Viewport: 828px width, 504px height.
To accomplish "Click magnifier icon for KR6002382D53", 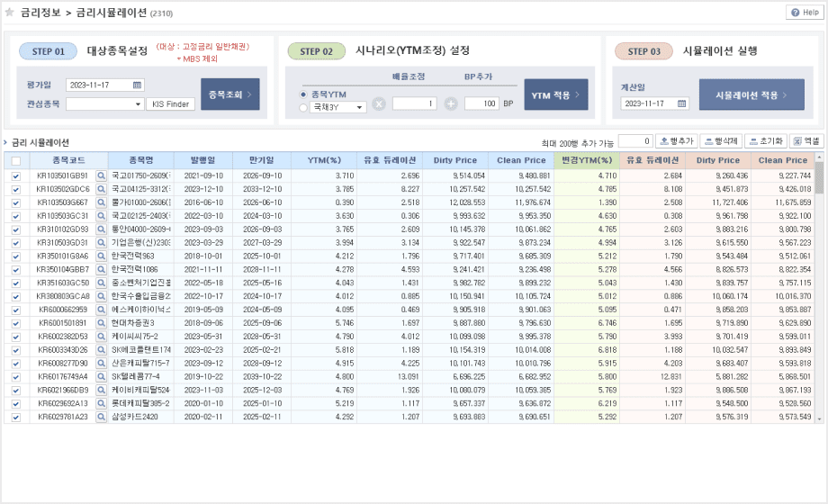I will 101,337.
